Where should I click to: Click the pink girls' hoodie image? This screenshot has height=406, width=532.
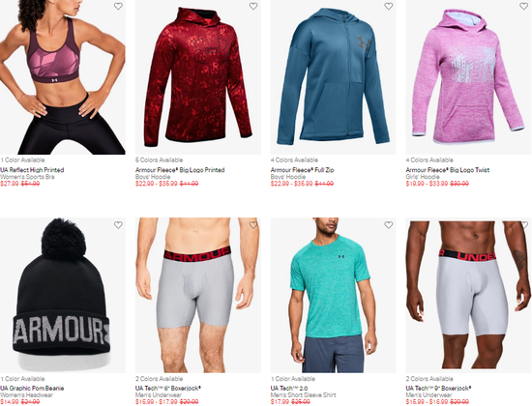point(468,77)
